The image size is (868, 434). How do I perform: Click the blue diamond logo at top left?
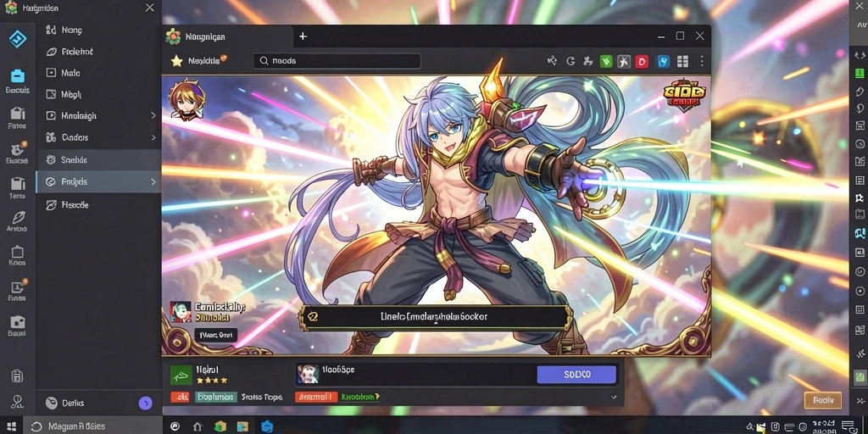(x=18, y=39)
